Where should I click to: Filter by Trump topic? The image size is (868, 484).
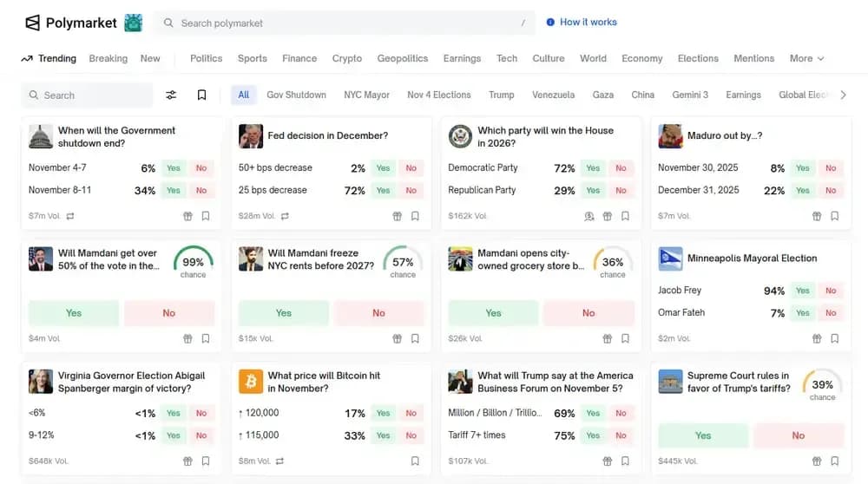pos(502,95)
